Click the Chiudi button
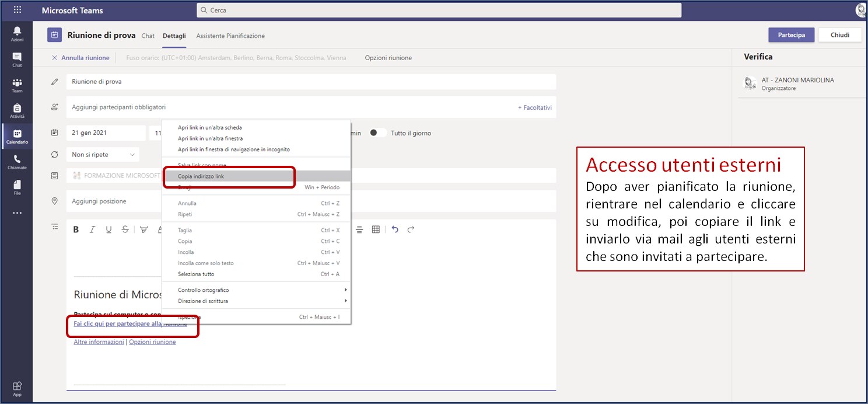Viewport: 868px width, 404px height. (x=840, y=35)
